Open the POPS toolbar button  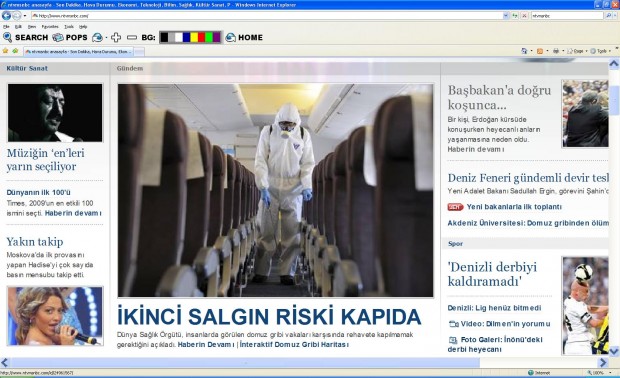70,37
